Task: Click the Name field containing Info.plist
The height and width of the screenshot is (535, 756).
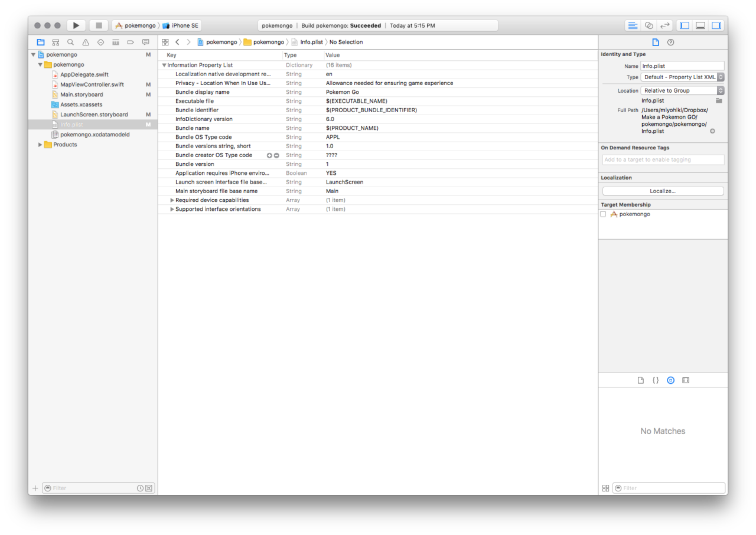Action: pos(682,66)
